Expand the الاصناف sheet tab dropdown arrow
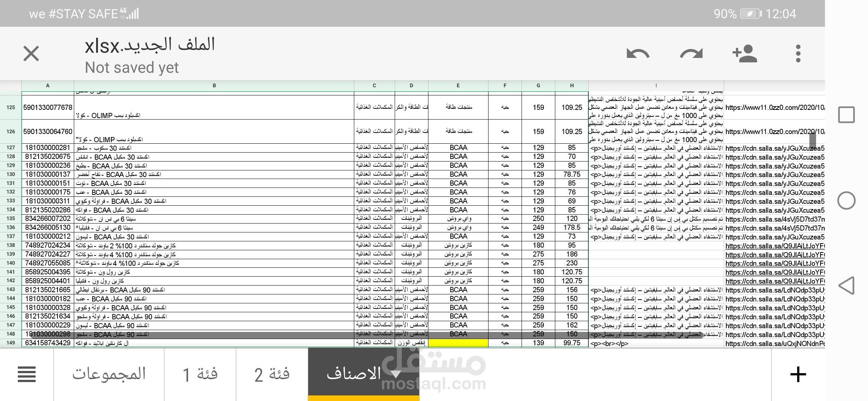The width and height of the screenshot is (868, 401). pos(396,374)
